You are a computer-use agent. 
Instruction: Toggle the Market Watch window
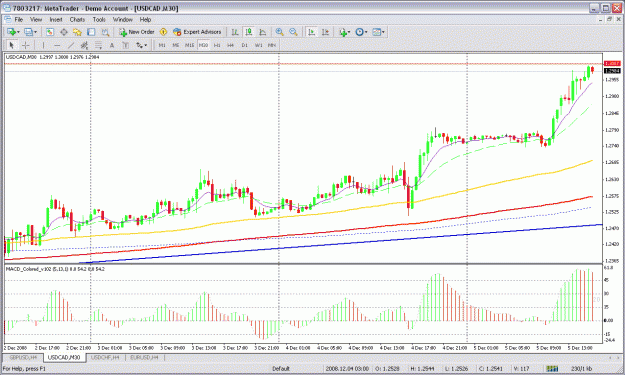tap(50, 32)
